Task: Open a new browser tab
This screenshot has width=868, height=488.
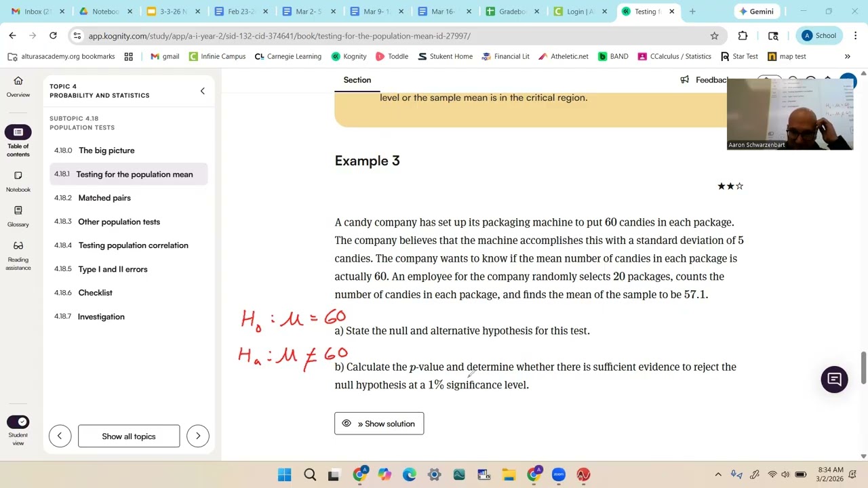Action: pyautogui.click(x=692, y=12)
